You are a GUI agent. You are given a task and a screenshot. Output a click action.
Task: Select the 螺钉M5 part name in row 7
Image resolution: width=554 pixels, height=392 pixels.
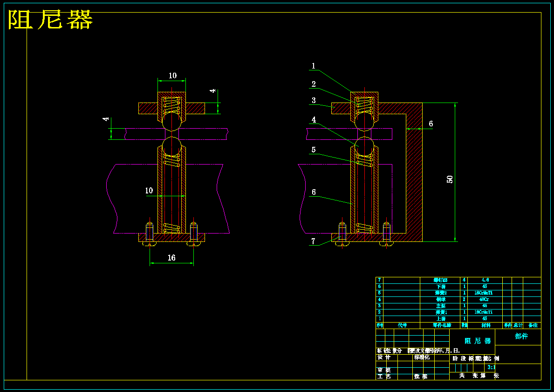(x=441, y=280)
